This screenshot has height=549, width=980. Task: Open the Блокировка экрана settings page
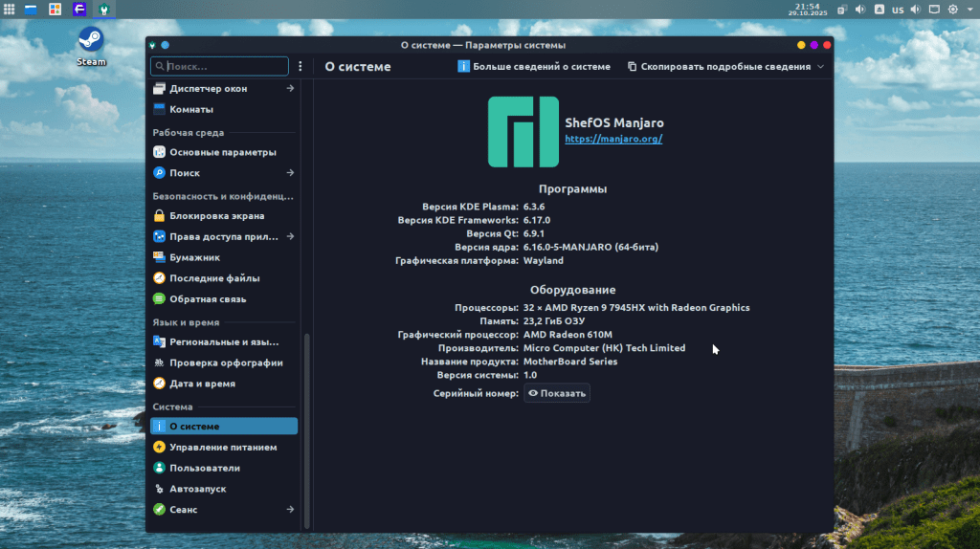203,215
